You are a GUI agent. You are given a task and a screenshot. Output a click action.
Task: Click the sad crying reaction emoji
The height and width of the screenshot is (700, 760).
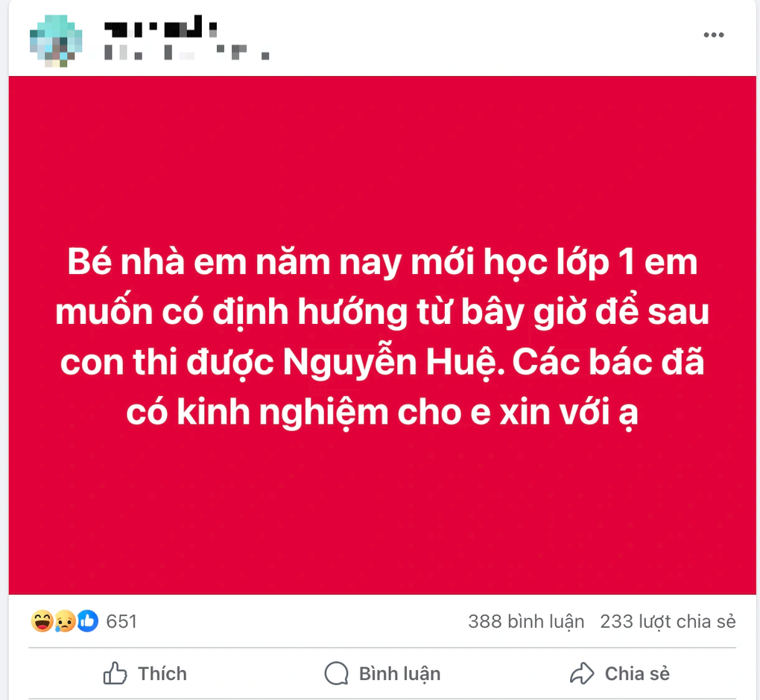click(x=65, y=621)
